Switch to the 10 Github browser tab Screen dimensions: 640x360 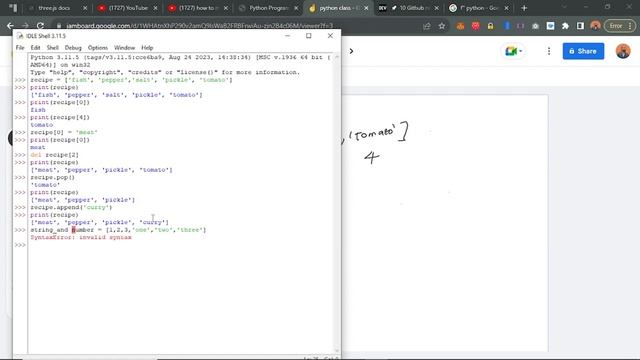(408, 8)
